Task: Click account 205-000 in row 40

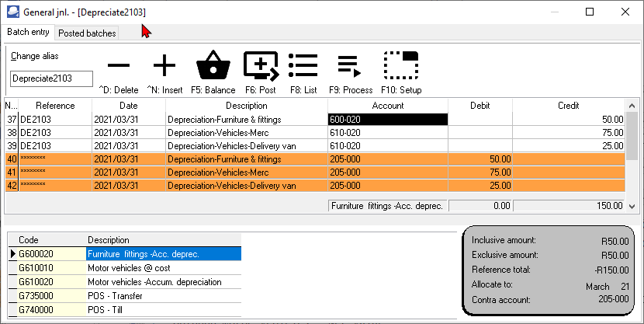Action: tap(388, 159)
